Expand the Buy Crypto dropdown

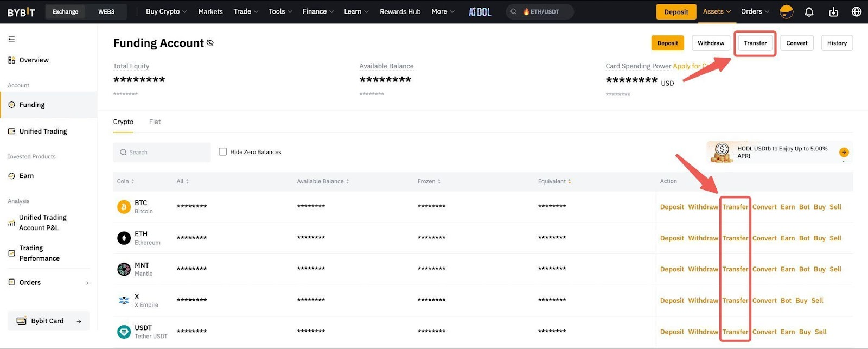pyautogui.click(x=166, y=12)
